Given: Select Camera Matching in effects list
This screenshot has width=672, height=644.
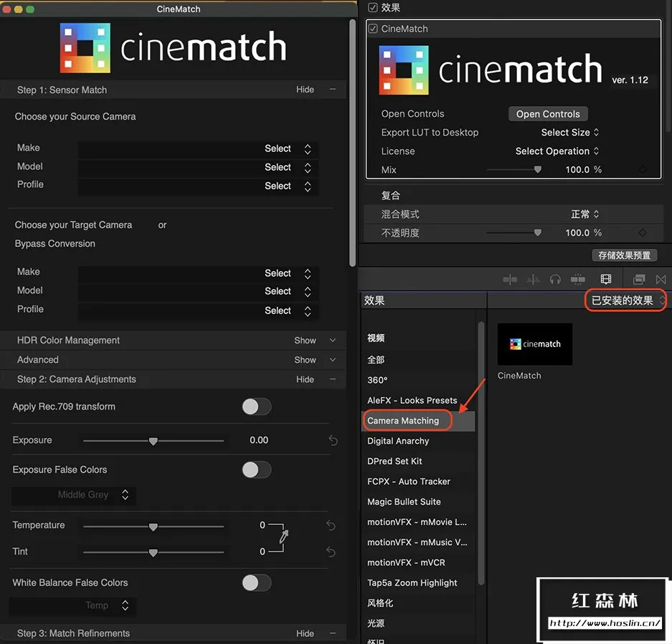Looking at the screenshot, I should click(x=403, y=421).
